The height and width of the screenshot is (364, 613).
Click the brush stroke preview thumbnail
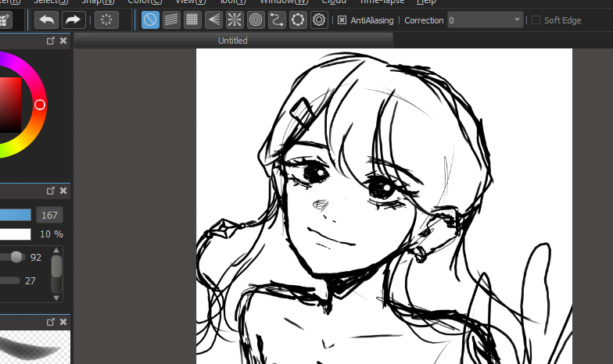tap(35, 347)
